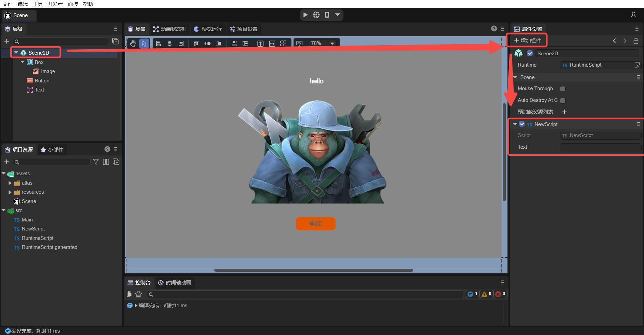Image resolution: width=644 pixels, height=335 pixels.
Task: Switch to the 预览运行 tab
Action: [x=208, y=29]
